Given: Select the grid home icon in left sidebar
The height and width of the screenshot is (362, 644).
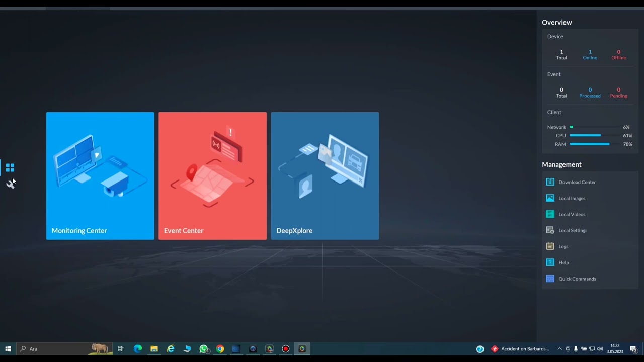Looking at the screenshot, I should [x=10, y=167].
